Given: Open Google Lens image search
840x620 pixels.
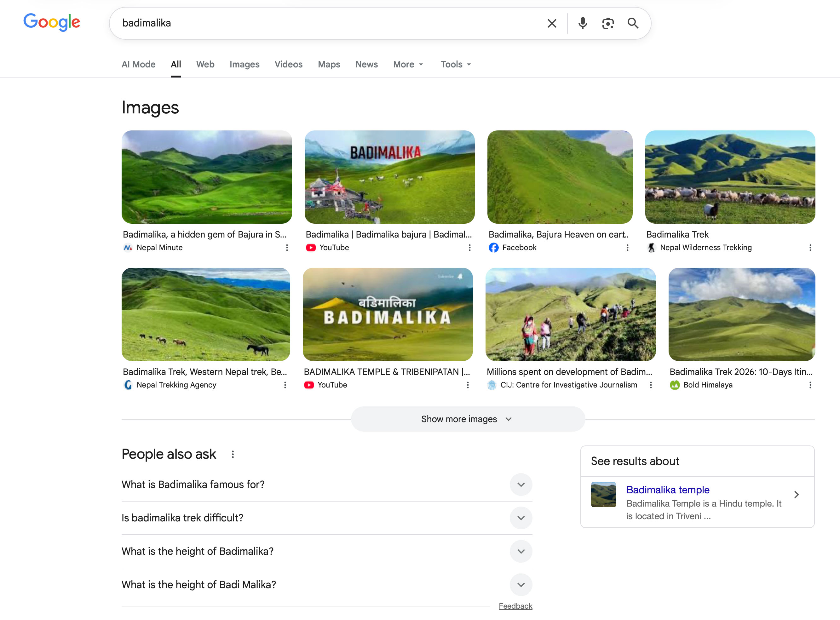Looking at the screenshot, I should 607,23.
